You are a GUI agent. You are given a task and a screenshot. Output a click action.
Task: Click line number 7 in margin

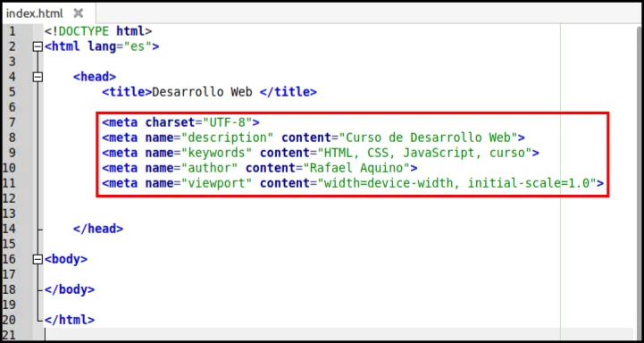(x=12, y=122)
